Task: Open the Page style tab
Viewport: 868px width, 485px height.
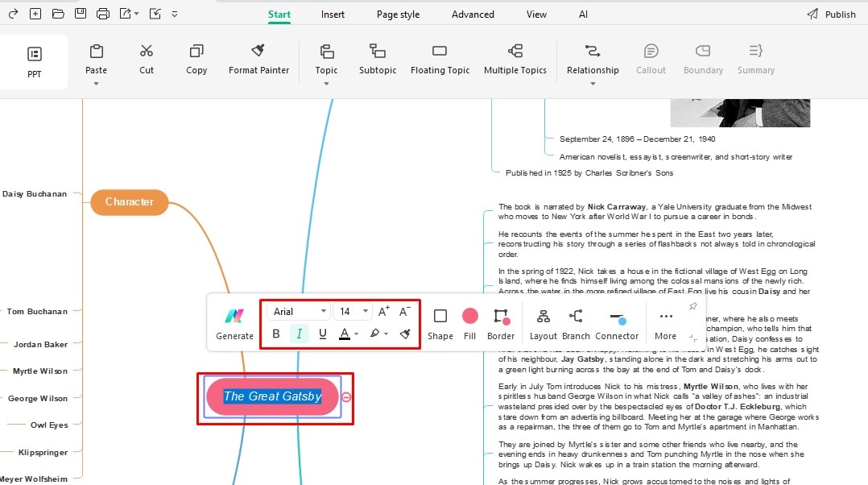Action: coord(398,15)
